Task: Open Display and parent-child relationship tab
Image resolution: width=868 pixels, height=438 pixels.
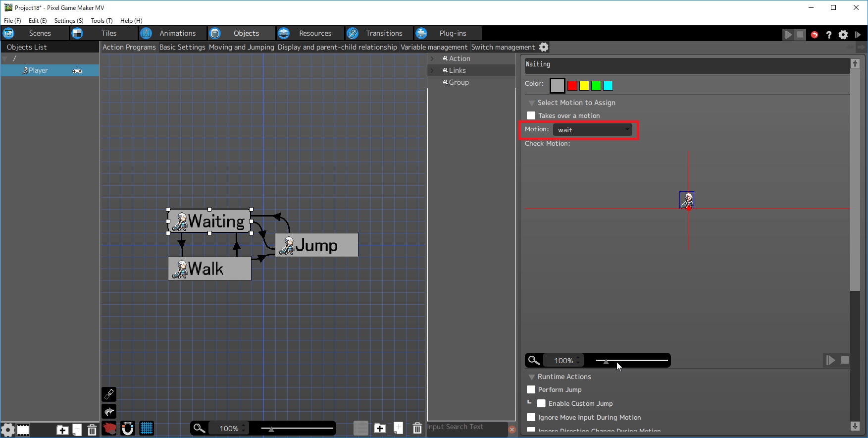Action: [x=337, y=47]
